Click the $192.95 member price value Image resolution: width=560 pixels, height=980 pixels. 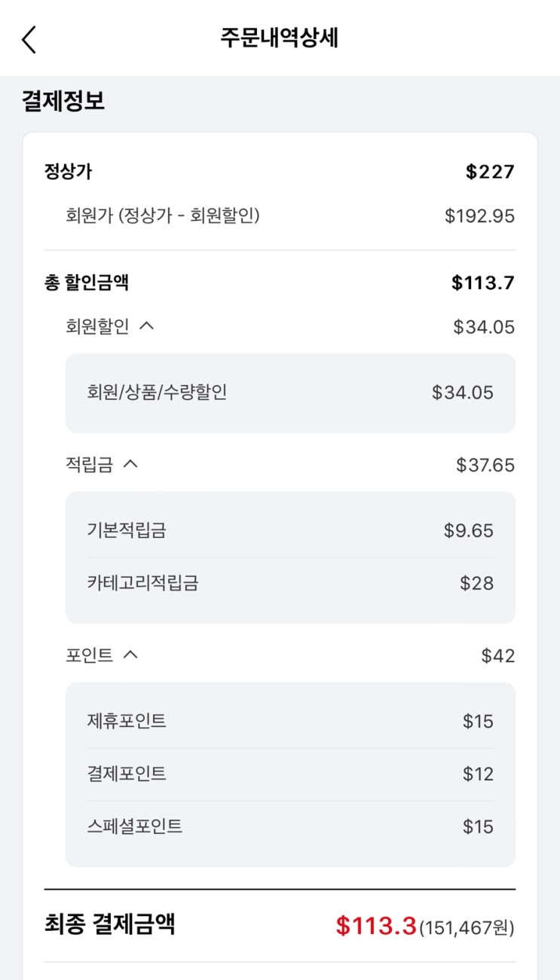[x=479, y=216]
